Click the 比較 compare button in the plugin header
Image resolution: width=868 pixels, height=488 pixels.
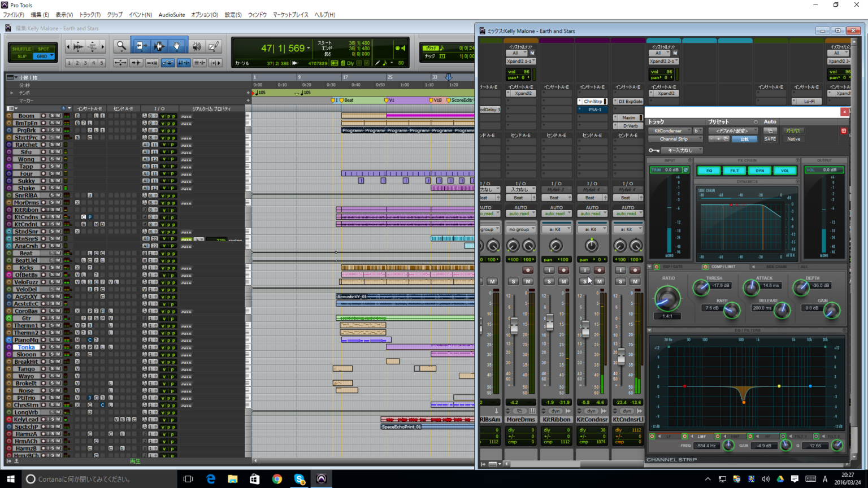click(744, 139)
